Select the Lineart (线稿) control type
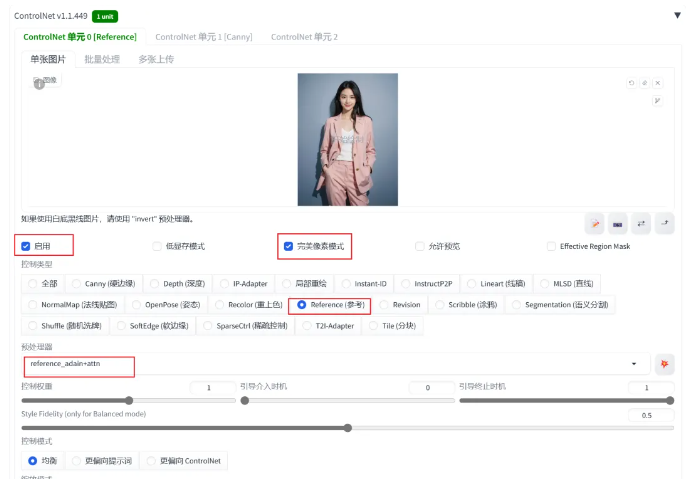687x481 pixels. coord(496,284)
